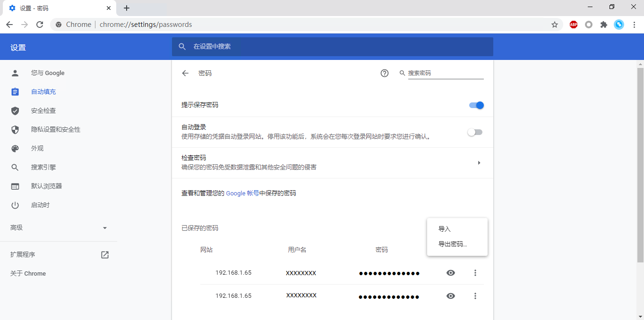
Task: Open the profile avatar in the toolbar
Action: coord(619,25)
